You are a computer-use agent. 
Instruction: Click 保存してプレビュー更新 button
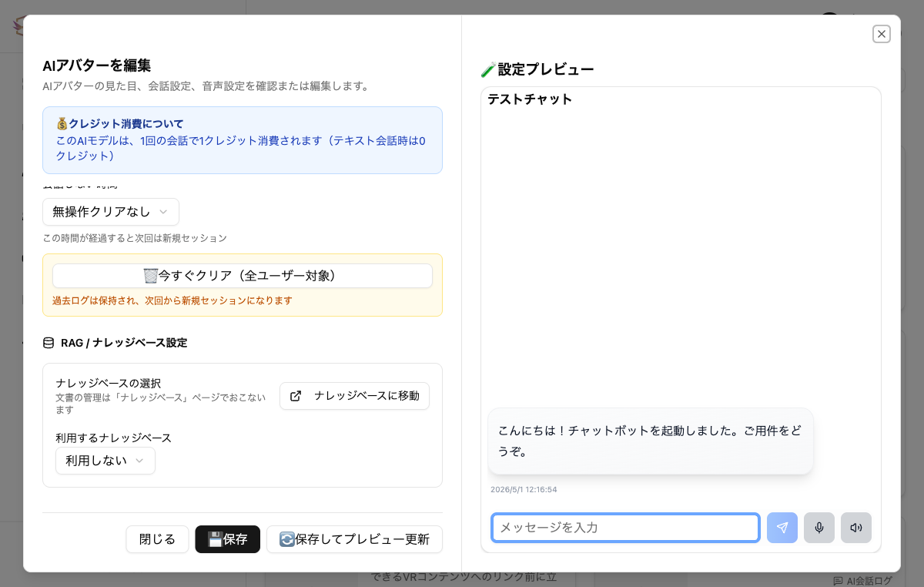tap(354, 539)
